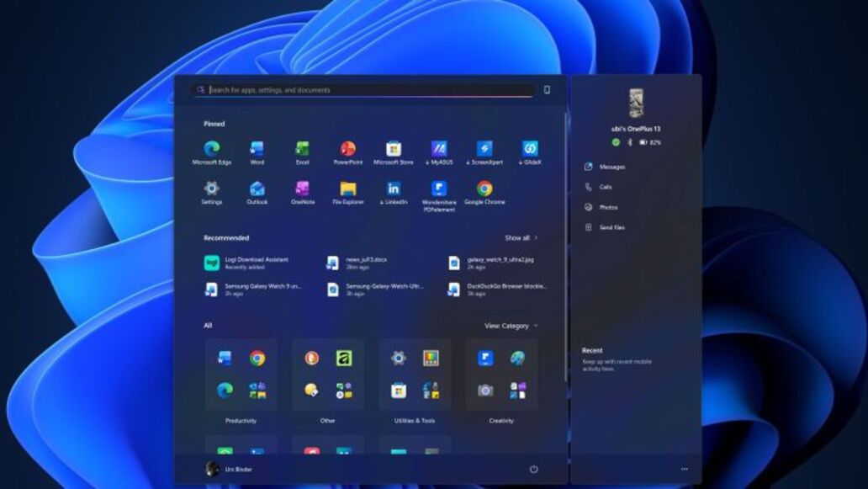Show all recommended items
Viewport: 868px width, 489px height.
click(521, 237)
